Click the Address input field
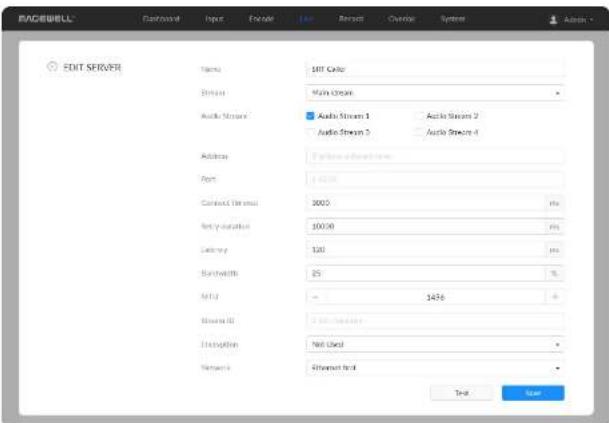This screenshot has height=423, width=609. [435, 156]
